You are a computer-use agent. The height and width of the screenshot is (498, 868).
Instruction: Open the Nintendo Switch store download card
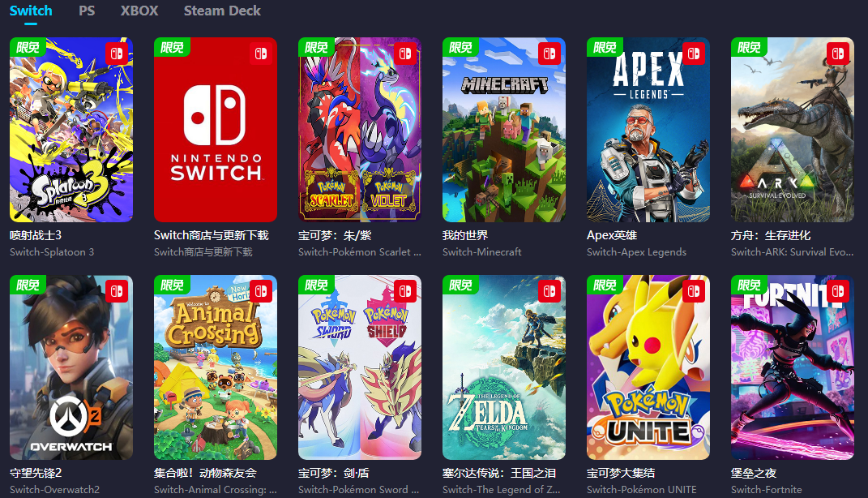pyautogui.click(x=216, y=130)
